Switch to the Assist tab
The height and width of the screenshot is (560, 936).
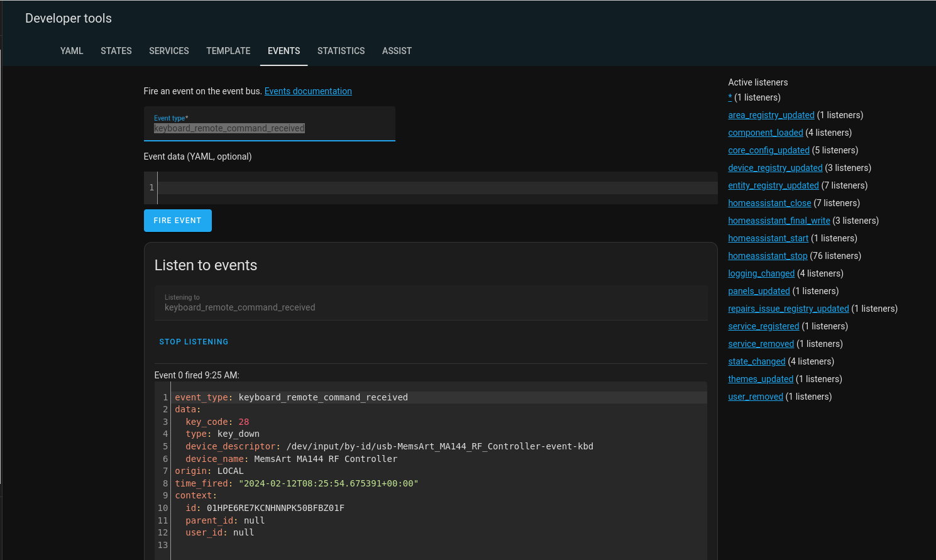pos(397,51)
